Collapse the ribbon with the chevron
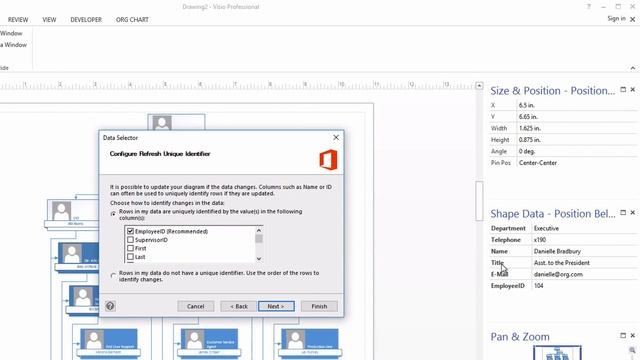Viewport: 640px width, 360px height. (x=633, y=68)
